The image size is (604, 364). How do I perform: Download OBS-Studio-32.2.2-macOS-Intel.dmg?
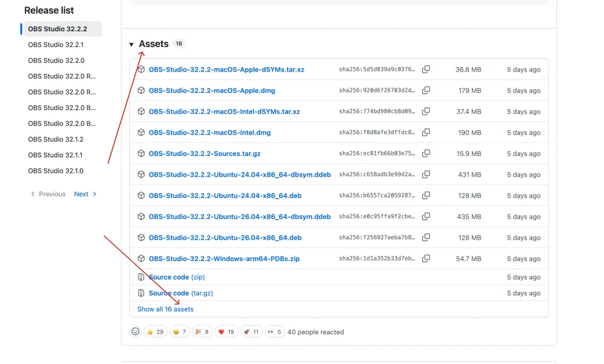[210, 133]
